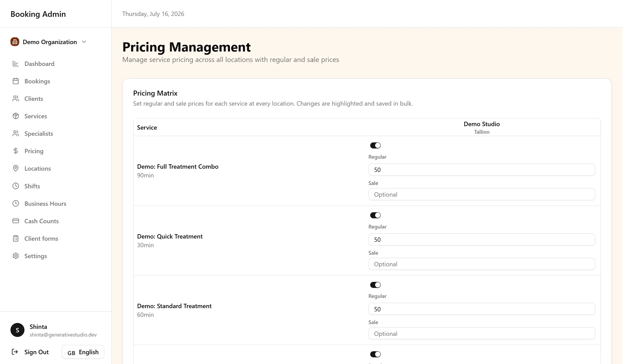Click the 'Thursday, July 16, 2026' date
The image size is (623, 364).
tap(153, 14)
